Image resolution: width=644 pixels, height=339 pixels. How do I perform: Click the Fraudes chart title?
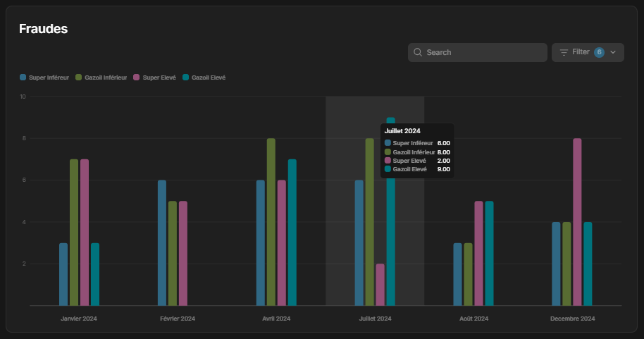coord(43,29)
